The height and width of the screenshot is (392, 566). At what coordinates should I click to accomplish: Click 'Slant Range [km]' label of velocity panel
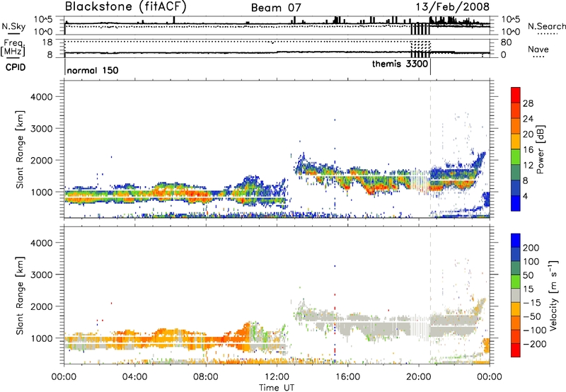[x=21, y=295]
